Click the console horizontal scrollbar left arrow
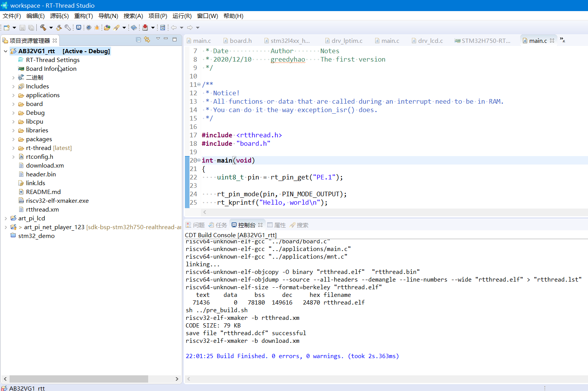The image size is (588, 391). [188, 379]
